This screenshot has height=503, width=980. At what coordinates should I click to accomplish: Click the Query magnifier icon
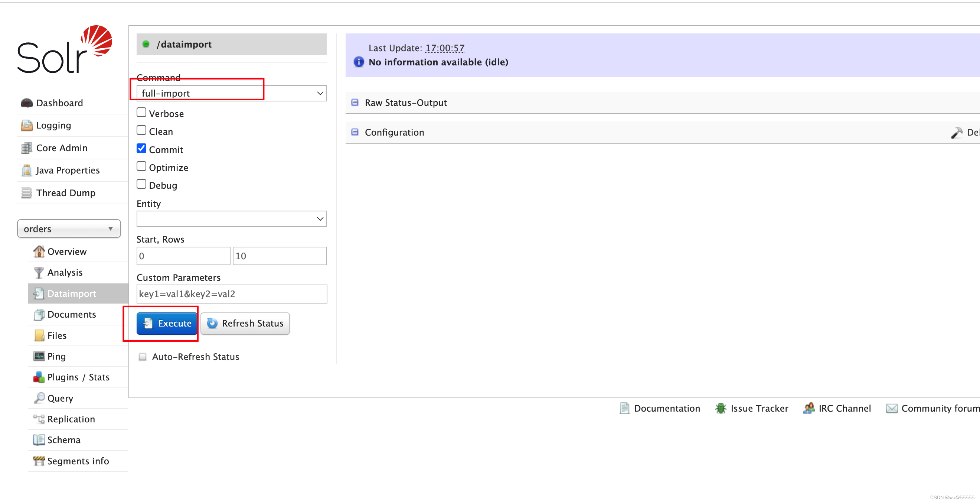click(x=39, y=398)
